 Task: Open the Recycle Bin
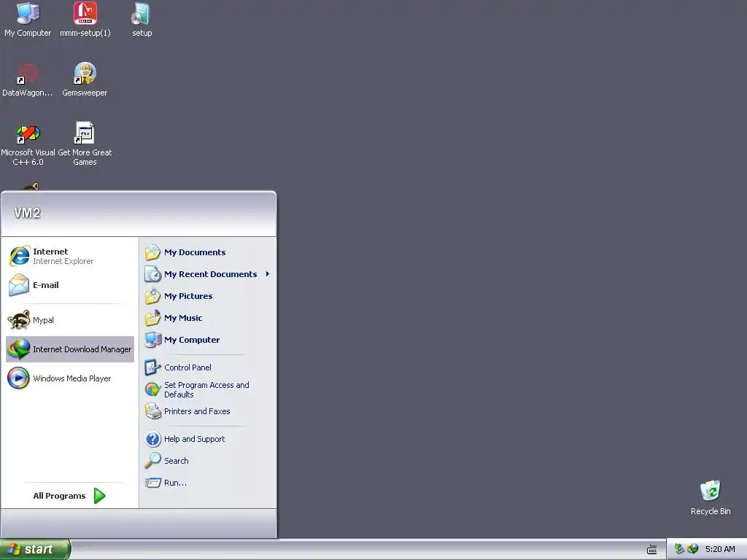click(711, 497)
